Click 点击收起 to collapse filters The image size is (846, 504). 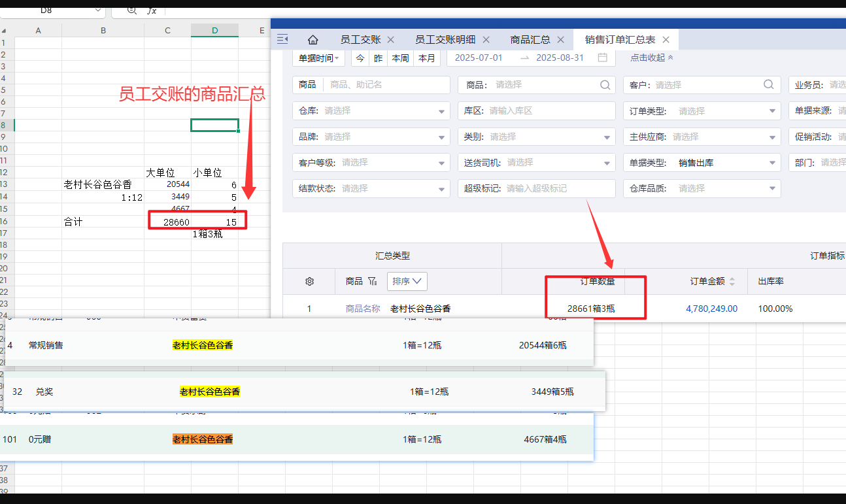(x=651, y=58)
